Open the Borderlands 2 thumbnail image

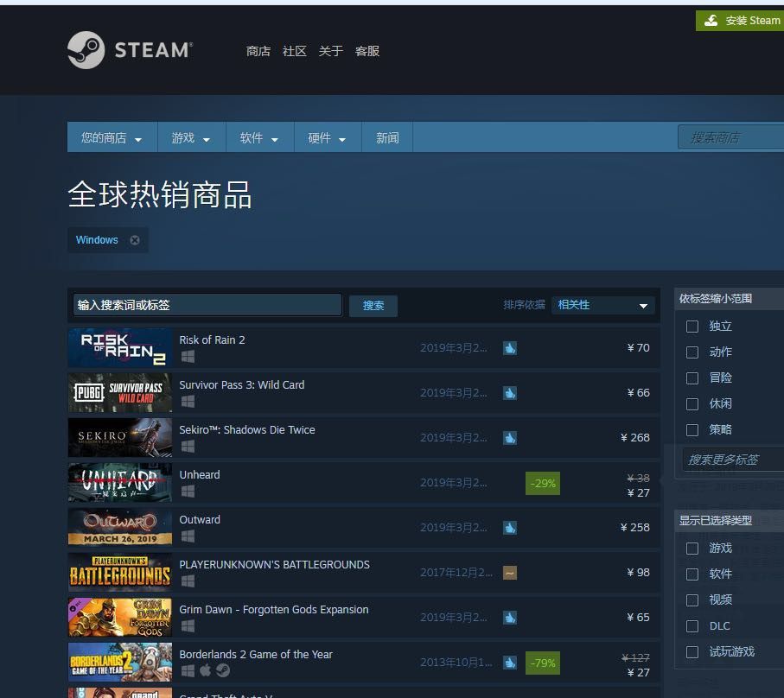120,663
